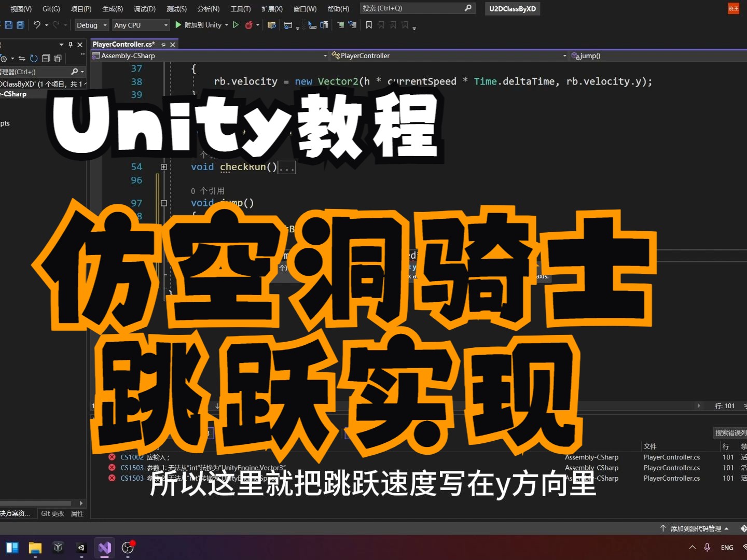Go to the previous bookmark
Viewport: 747px width, 560px height.
coord(381,25)
